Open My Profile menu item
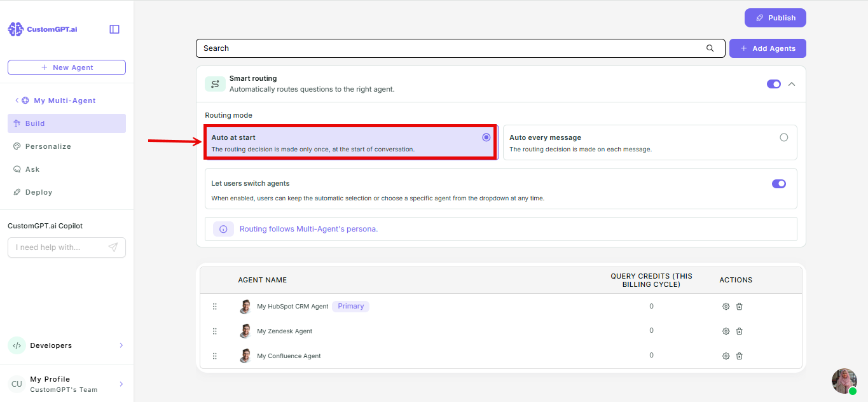This screenshot has width=868, height=402. pyautogui.click(x=67, y=384)
